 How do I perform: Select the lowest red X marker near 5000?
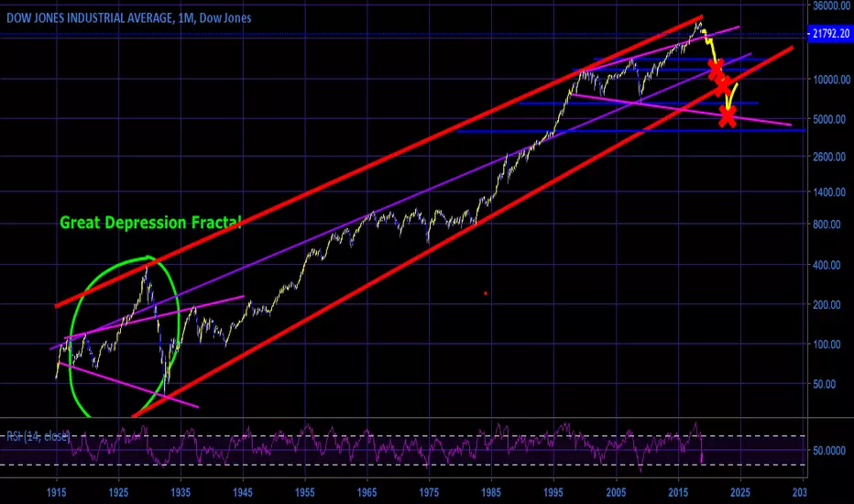[728, 116]
